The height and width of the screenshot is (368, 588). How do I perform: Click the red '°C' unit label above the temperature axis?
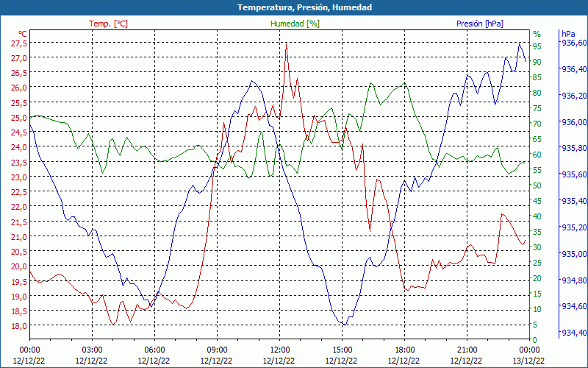[x=23, y=34]
